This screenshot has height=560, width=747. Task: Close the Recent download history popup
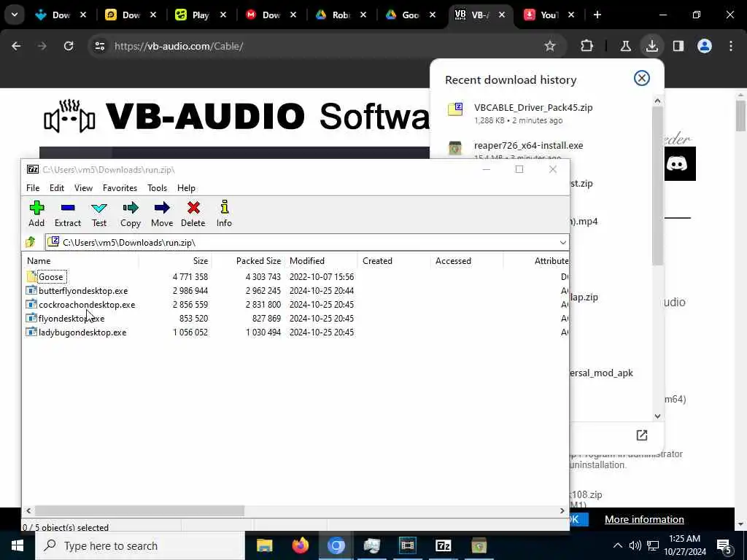[x=642, y=78]
